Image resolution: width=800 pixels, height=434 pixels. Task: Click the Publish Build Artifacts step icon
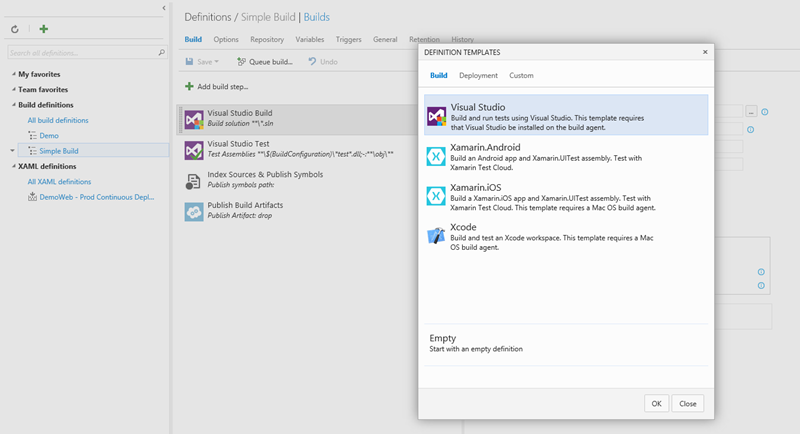[194, 211]
